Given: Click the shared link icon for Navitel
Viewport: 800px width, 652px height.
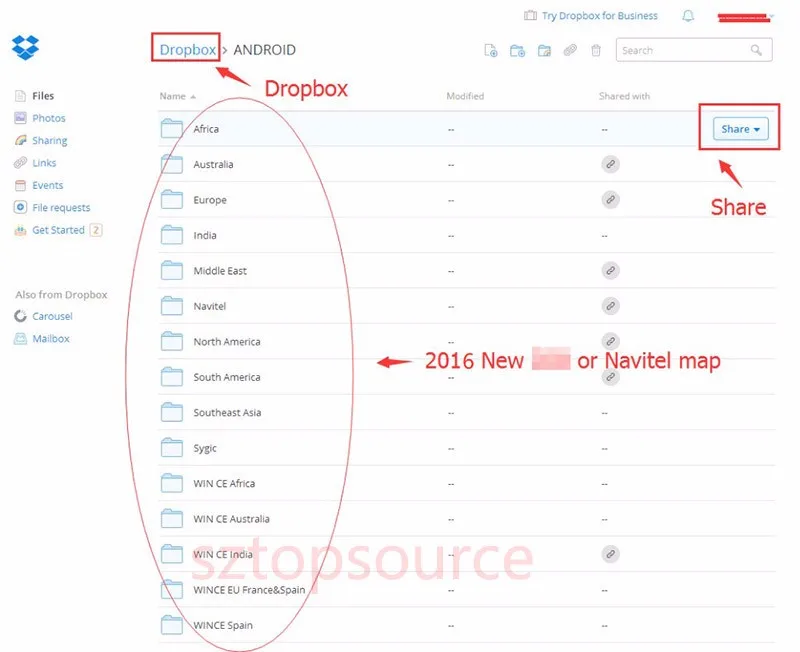Looking at the screenshot, I should point(610,306).
